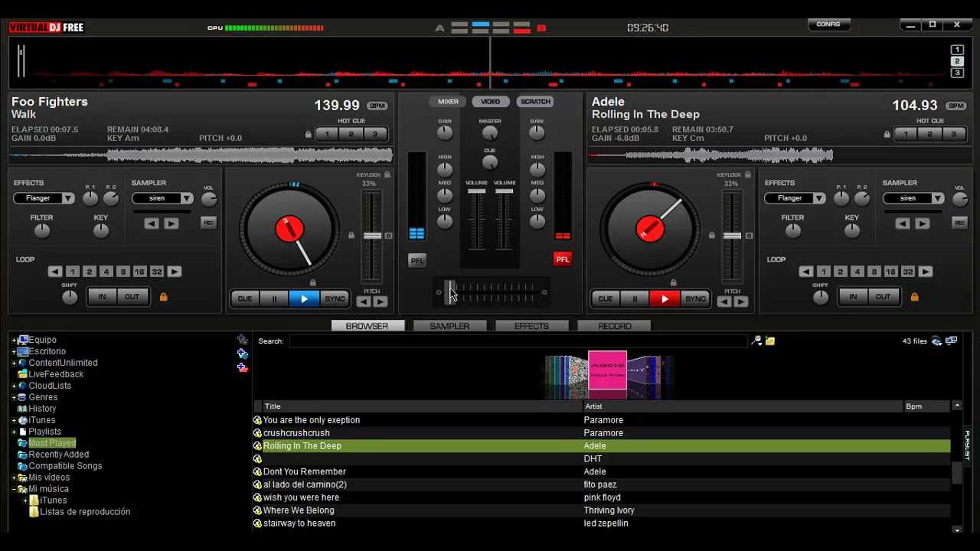Open the SAMPLER tab

[x=449, y=326]
